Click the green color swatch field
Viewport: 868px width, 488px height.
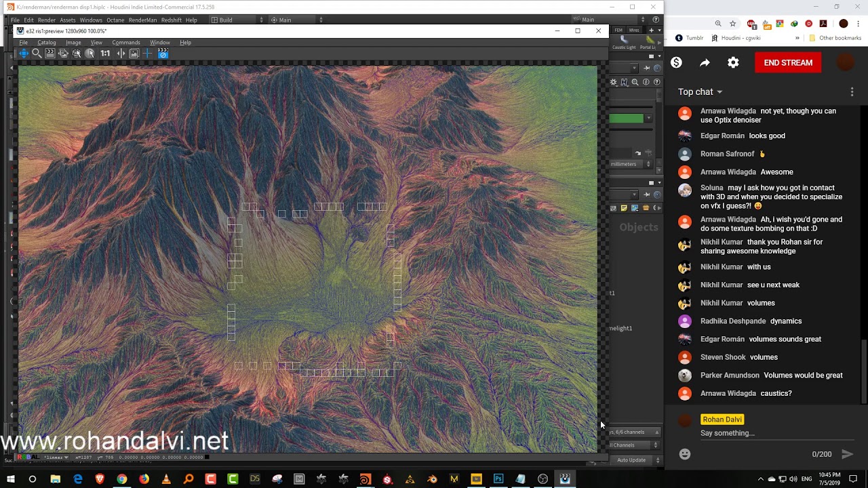(x=626, y=119)
